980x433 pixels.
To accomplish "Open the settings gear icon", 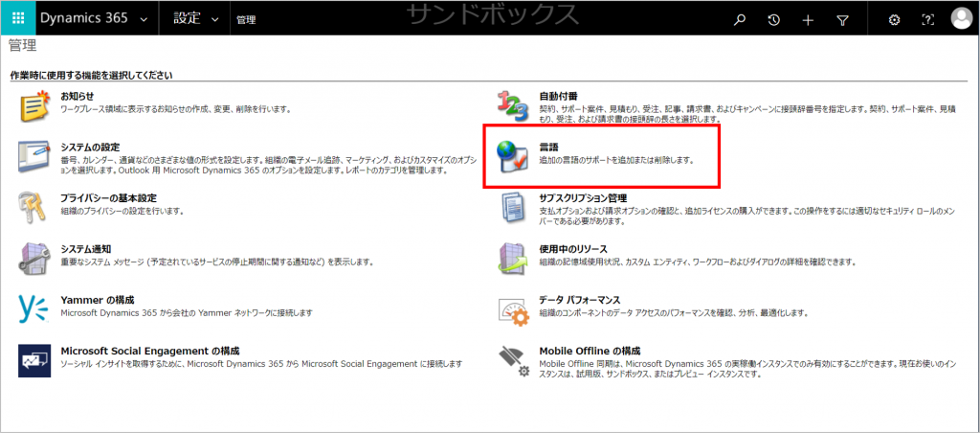I will click(x=895, y=19).
